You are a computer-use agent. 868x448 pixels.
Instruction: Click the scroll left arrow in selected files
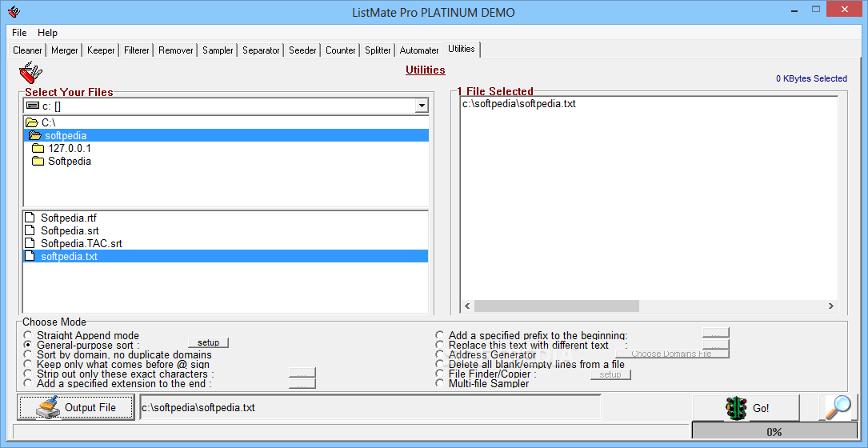467,306
